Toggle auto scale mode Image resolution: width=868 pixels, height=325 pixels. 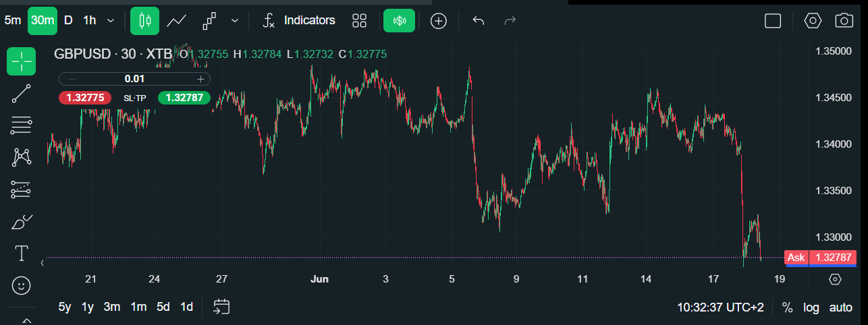click(840, 307)
